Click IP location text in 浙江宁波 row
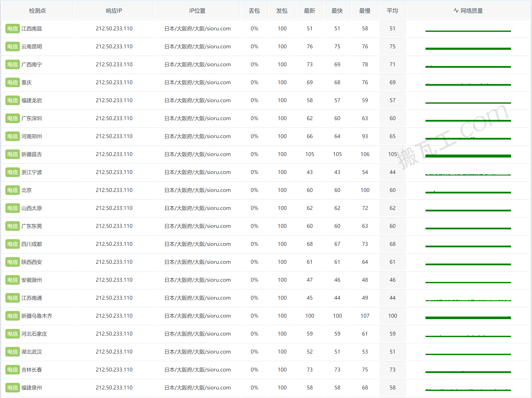The height and width of the screenshot is (398, 532). tap(197, 172)
